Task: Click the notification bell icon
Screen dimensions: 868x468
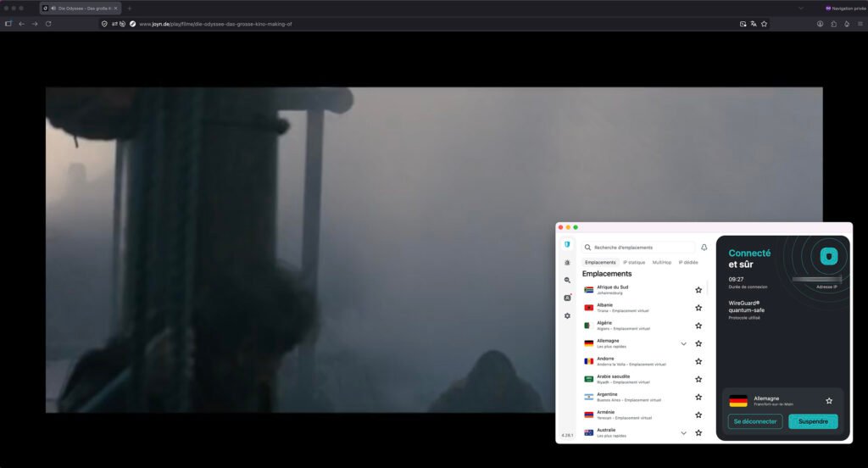Action: pyautogui.click(x=704, y=248)
